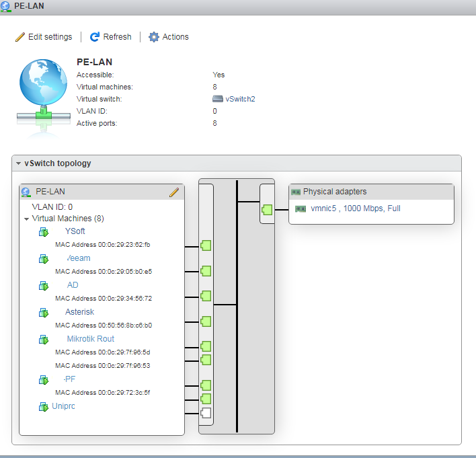Click the Veeam virtual machine icon
Image resolution: width=476 pixels, height=458 pixels.
(x=44, y=259)
